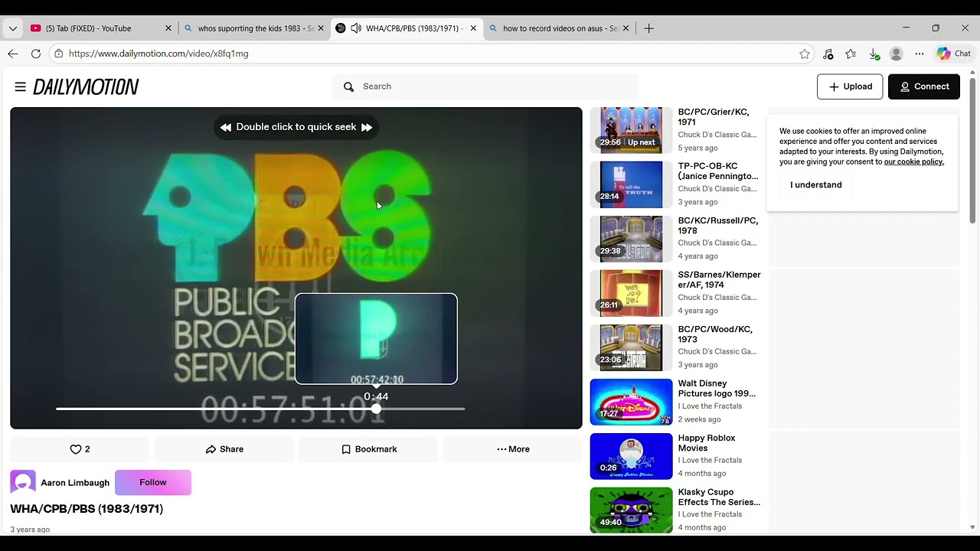
Task: Open BC/PC/Wood/KC, 1973 thumbnail
Action: [631, 347]
